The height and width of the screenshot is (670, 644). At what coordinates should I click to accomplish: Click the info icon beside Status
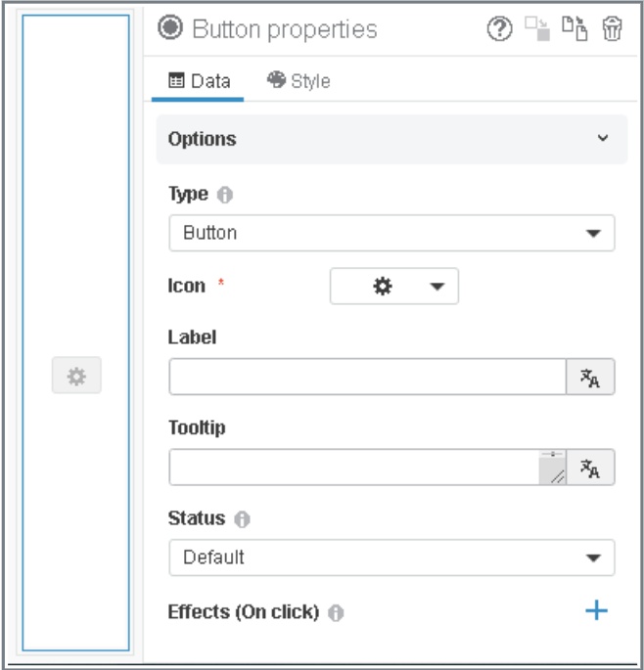(242, 519)
